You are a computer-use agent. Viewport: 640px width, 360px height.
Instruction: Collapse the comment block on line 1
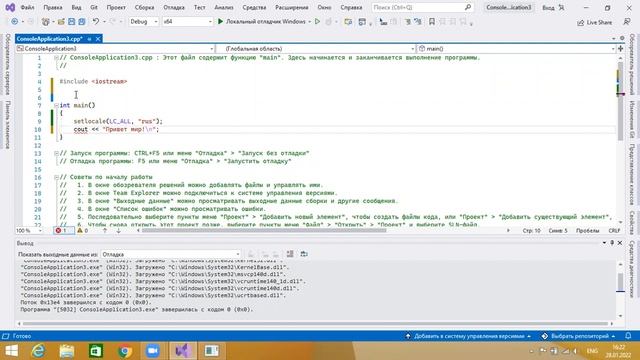56,58
